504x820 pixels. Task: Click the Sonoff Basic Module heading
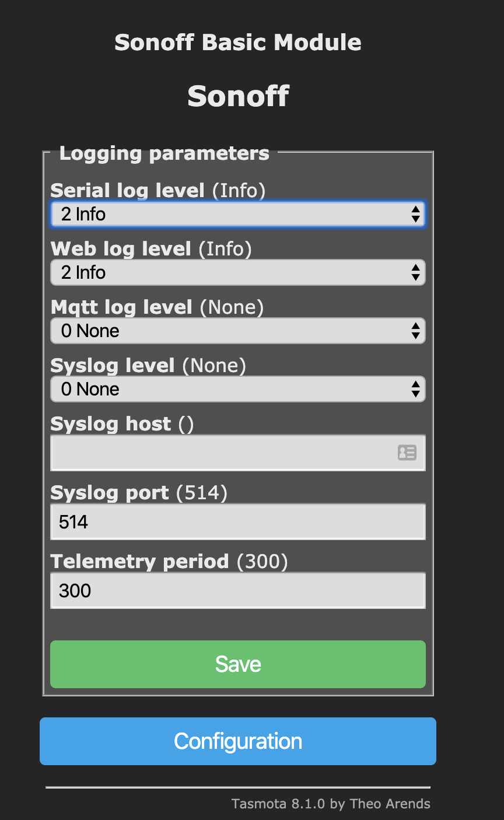(x=237, y=43)
